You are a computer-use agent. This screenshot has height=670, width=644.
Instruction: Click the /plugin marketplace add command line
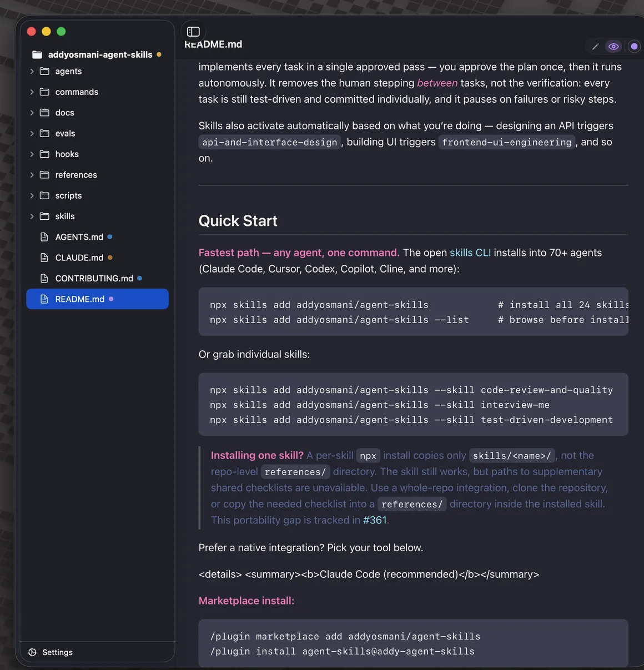[345, 637]
